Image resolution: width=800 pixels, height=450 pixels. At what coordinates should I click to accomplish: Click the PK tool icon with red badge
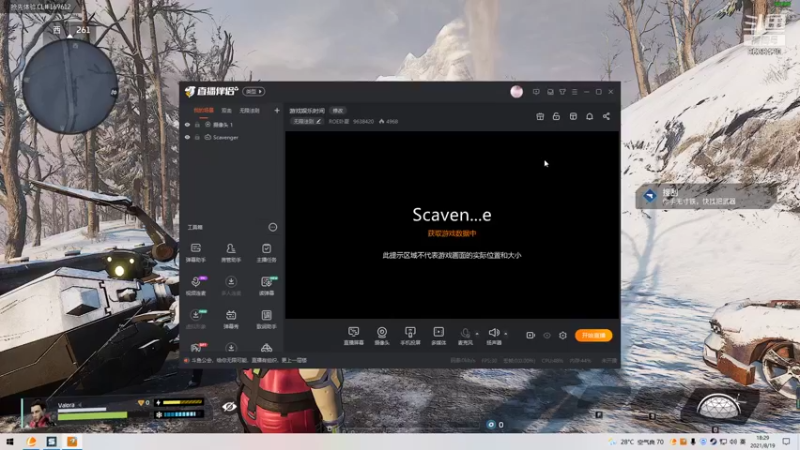pos(196,347)
